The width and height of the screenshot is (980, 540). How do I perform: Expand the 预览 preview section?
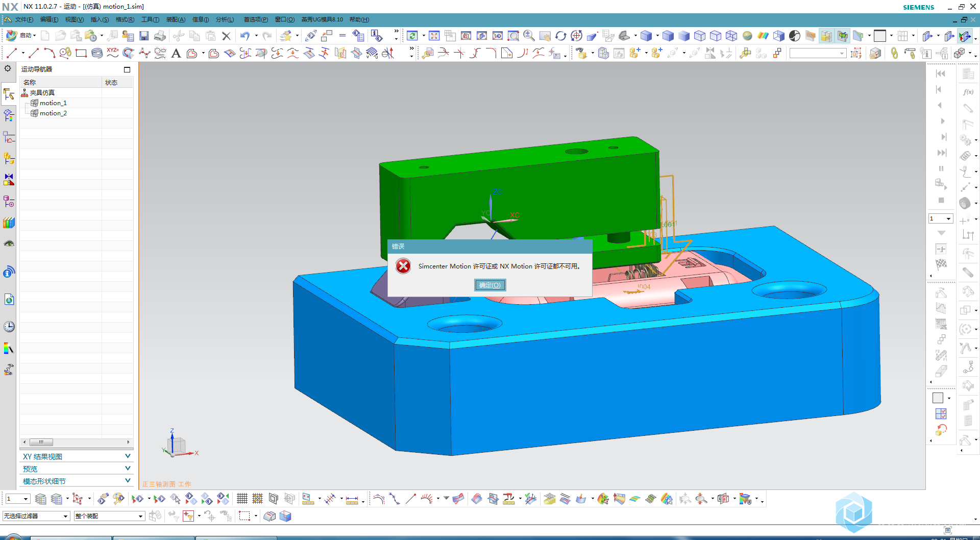pos(77,469)
